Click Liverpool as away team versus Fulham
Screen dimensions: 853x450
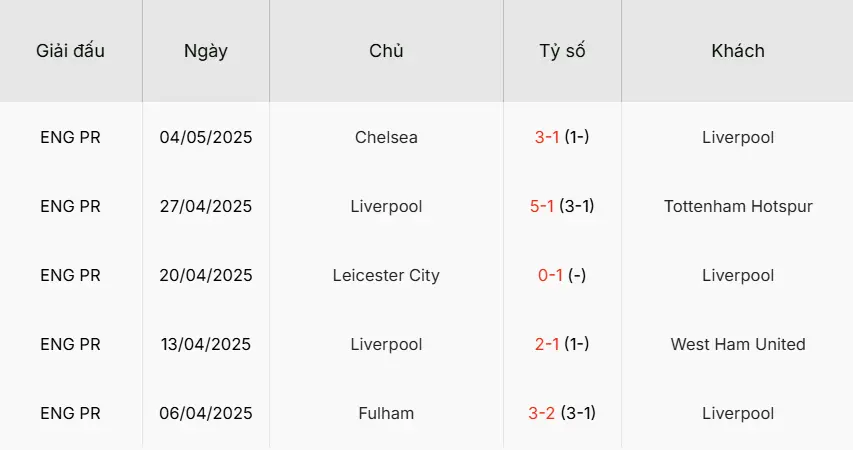[738, 413]
